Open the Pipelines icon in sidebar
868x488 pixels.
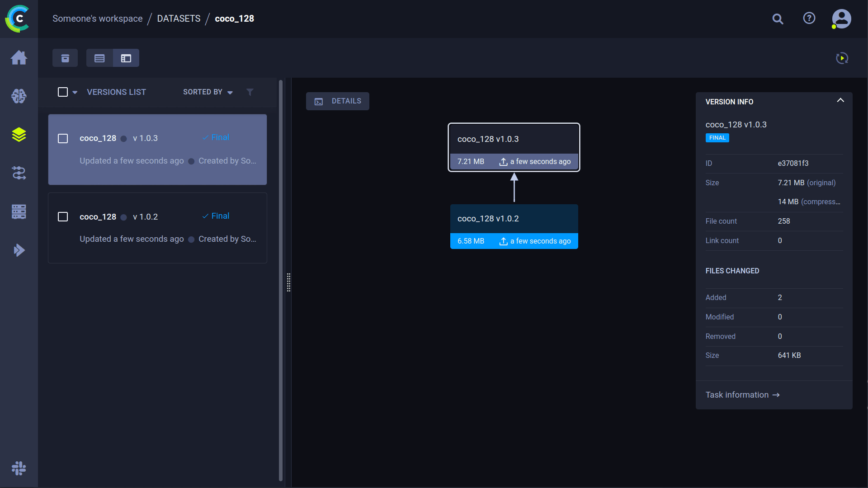pos(19,173)
